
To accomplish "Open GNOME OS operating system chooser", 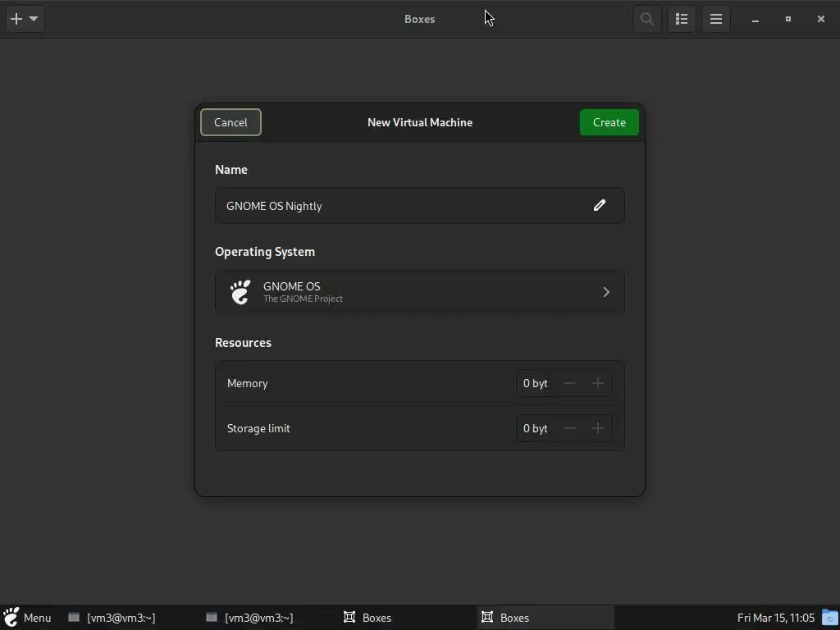I will click(419, 292).
